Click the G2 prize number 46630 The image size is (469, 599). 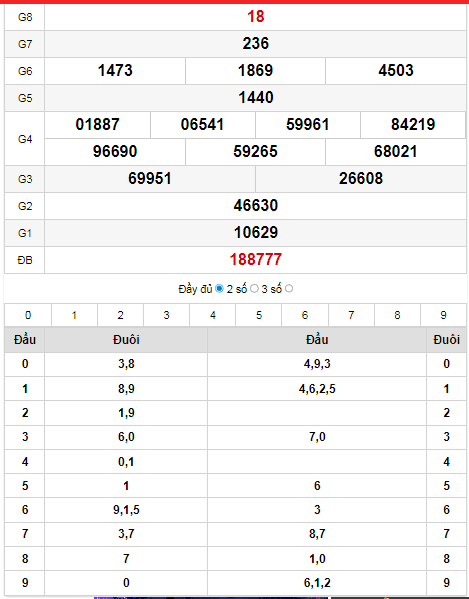click(x=256, y=206)
